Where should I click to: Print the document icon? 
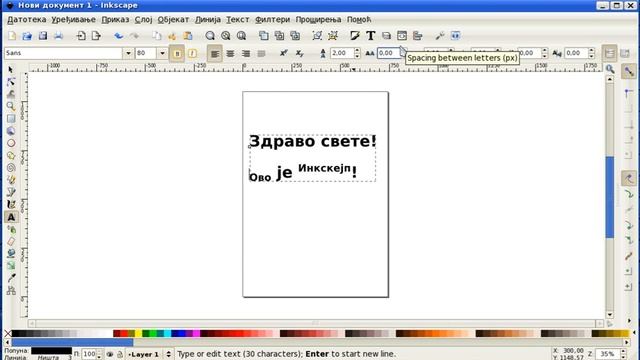coord(58,36)
